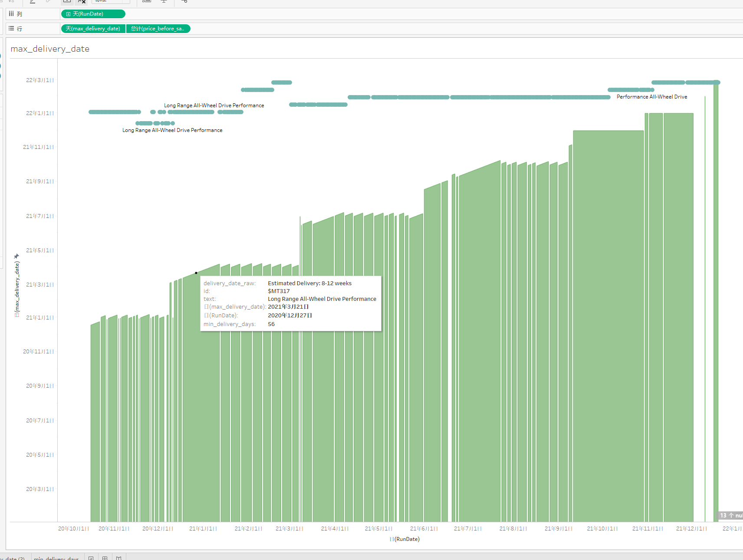Click the 13 个 null indicator
The image size is (743, 560).
pyautogui.click(x=731, y=515)
